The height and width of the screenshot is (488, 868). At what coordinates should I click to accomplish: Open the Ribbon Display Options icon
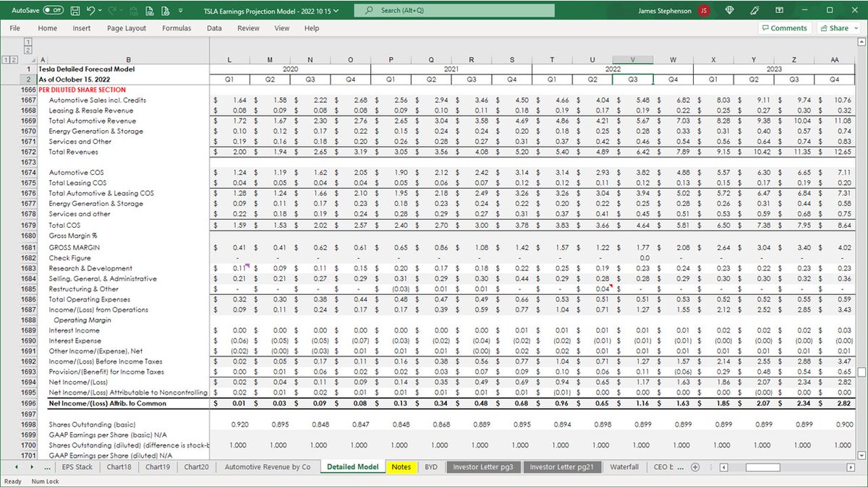pyautogui.click(x=780, y=11)
